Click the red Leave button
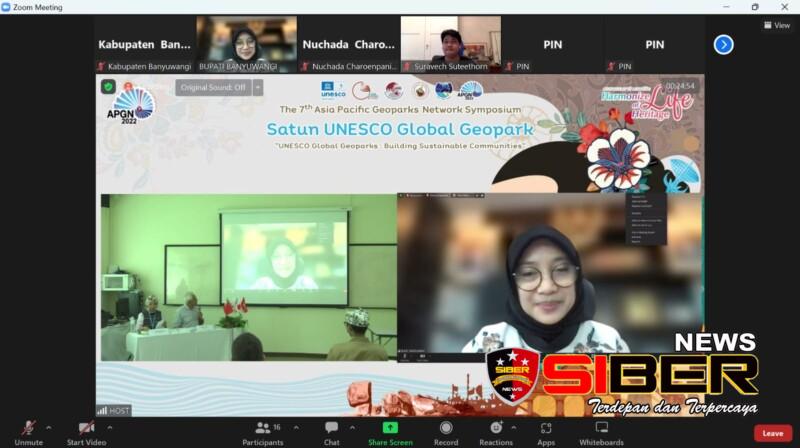The height and width of the screenshot is (448, 800). (x=772, y=433)
